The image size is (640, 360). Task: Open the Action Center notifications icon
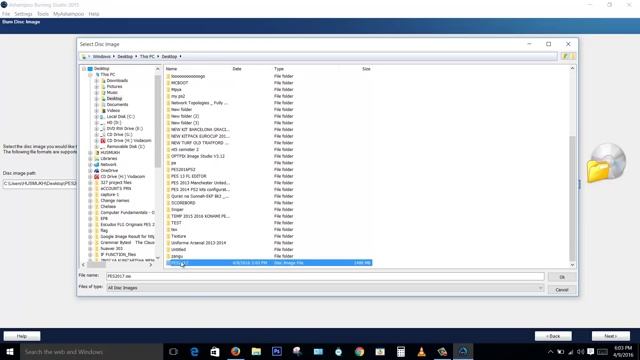pos(590,352)
